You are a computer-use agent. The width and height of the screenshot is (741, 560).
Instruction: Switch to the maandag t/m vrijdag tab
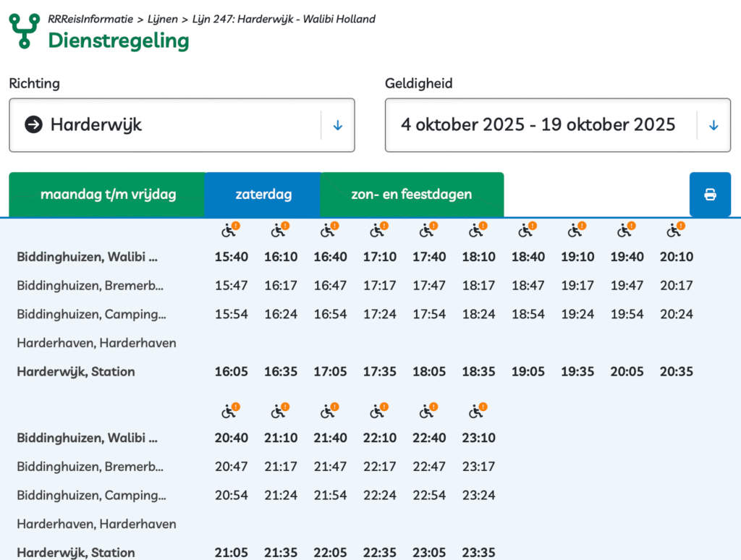(108, 195)
